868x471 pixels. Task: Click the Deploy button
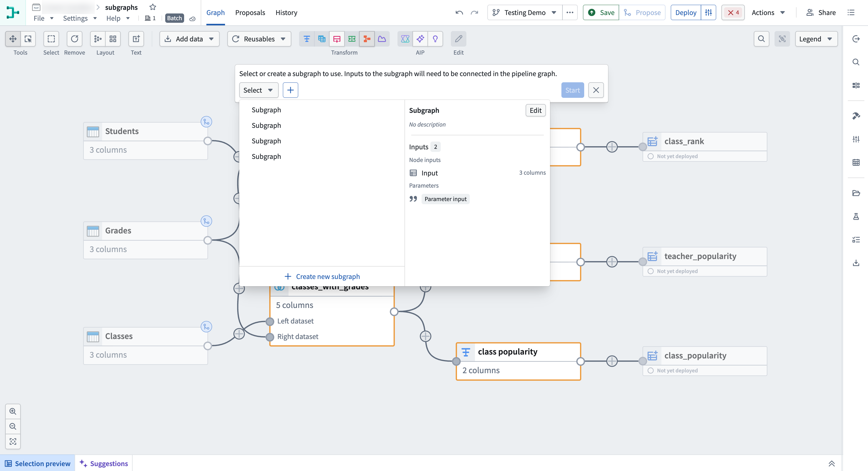pyautogui.click(x=686, y=12)
